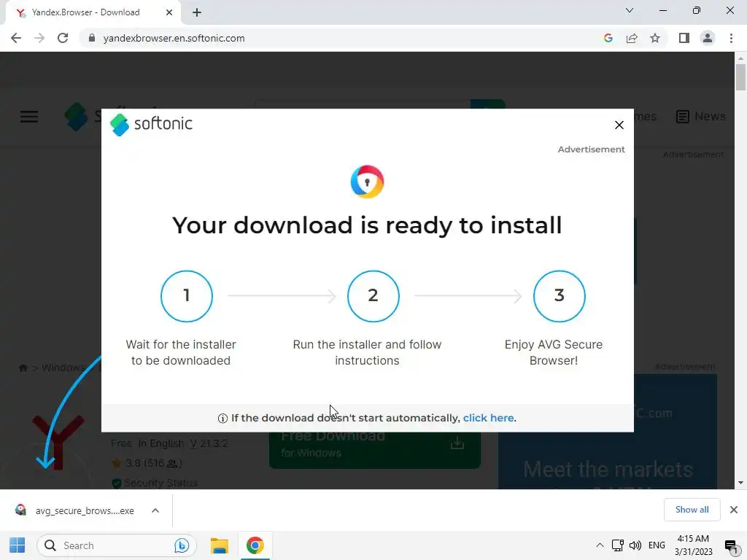747x560 pixels.
Task: Open the News section on Softonic
Action: [700, 116]
